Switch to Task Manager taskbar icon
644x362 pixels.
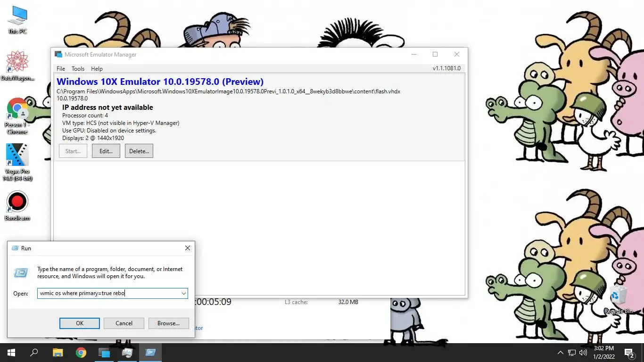tap(127, 353)
